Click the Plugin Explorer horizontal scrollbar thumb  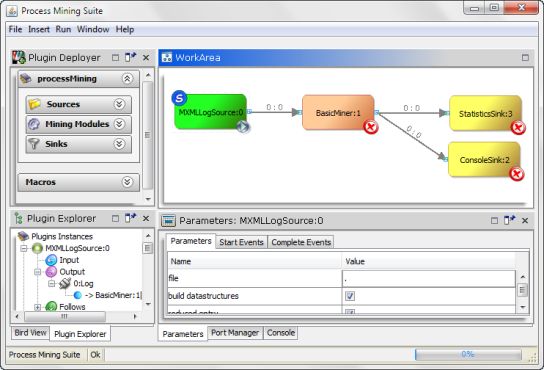tap(65, 317)
